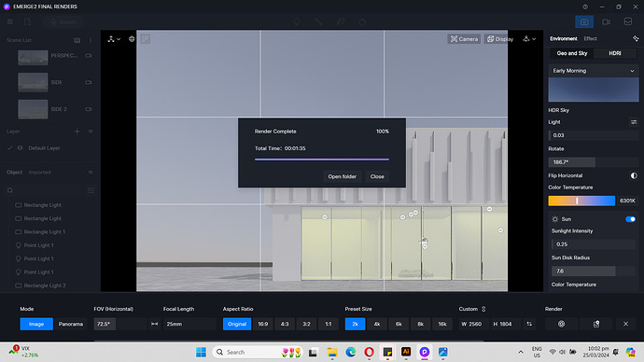Click Focal Length 25mm field
This screenshot has height=362, width=644.
click(x=189, y=324)
